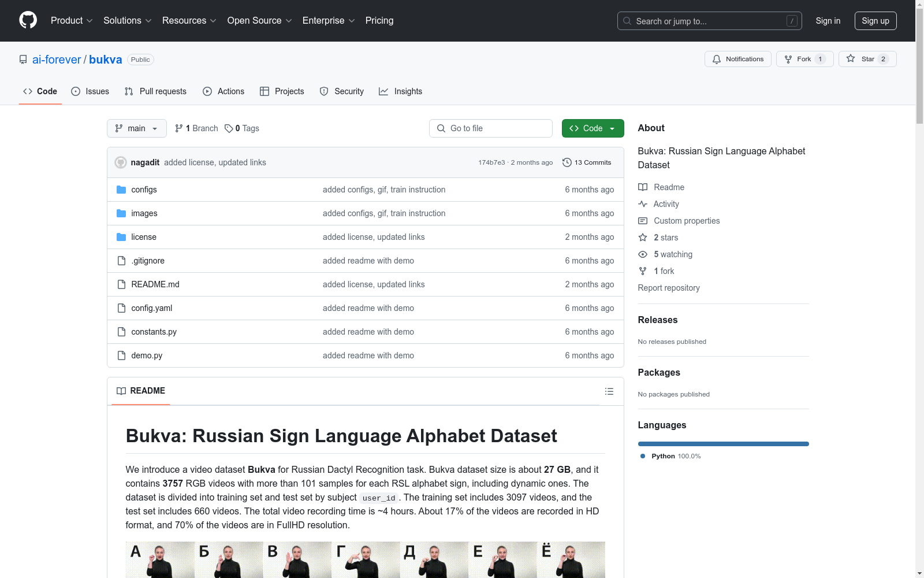Open the main branch selector dropdown
Screen dimensions: 924x578
point(137,128)
